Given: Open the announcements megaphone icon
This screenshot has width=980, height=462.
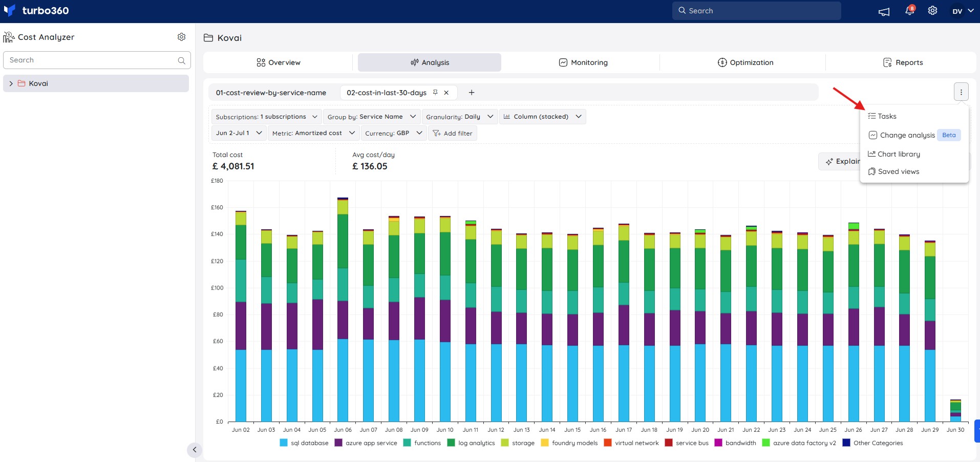Looking at the screenshot, I should tap(884, 11).
